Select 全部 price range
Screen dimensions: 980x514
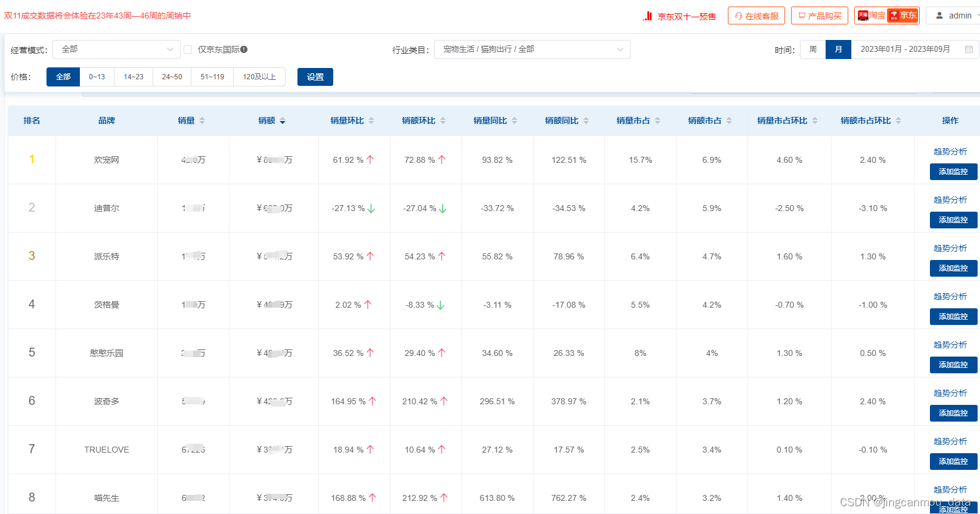(63, 77)
